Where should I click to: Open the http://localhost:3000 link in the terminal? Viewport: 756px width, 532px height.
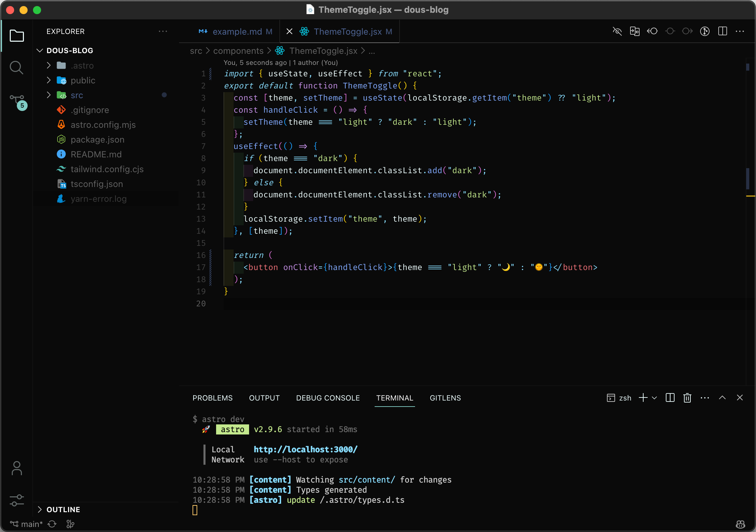coord(305,449)
